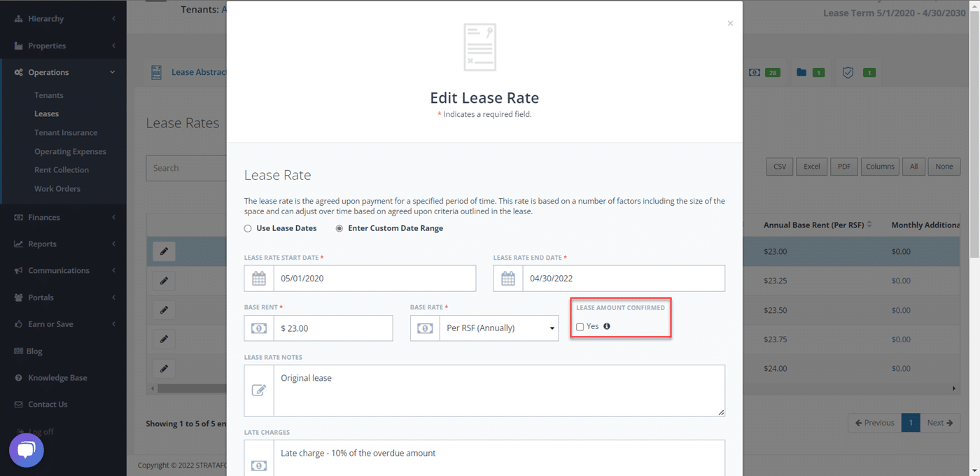Close the Edit Lease Rate dialog

730,24
